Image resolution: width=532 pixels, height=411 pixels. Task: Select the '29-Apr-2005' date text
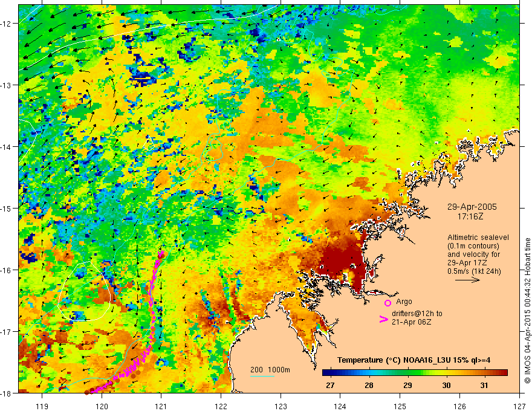[x=472, y=207]
